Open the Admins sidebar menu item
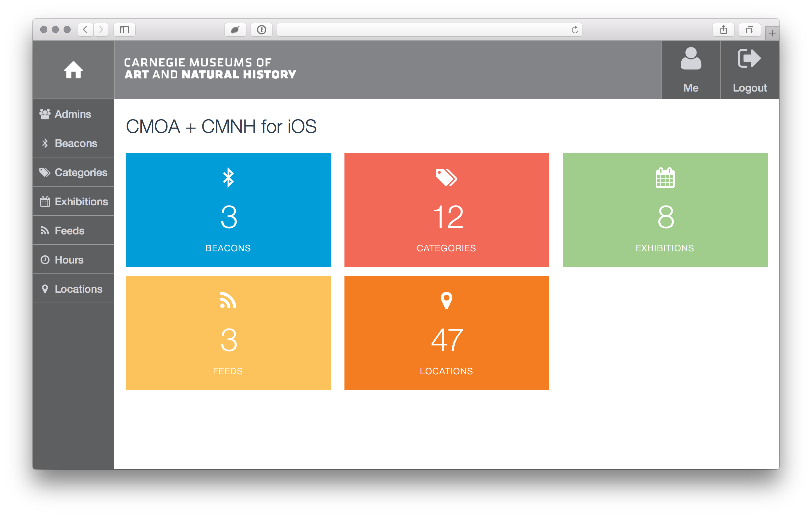Image resolution: width=812 pixels, height=516 pixels. 73,114
